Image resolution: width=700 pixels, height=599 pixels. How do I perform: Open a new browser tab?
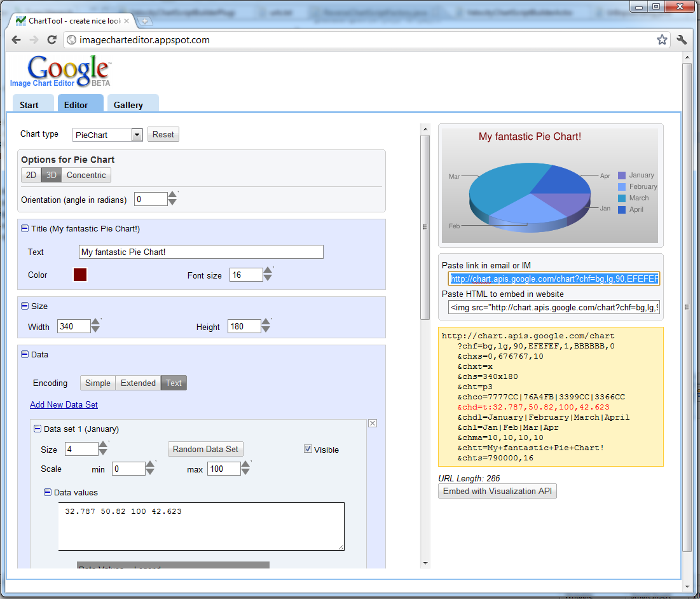145,21
